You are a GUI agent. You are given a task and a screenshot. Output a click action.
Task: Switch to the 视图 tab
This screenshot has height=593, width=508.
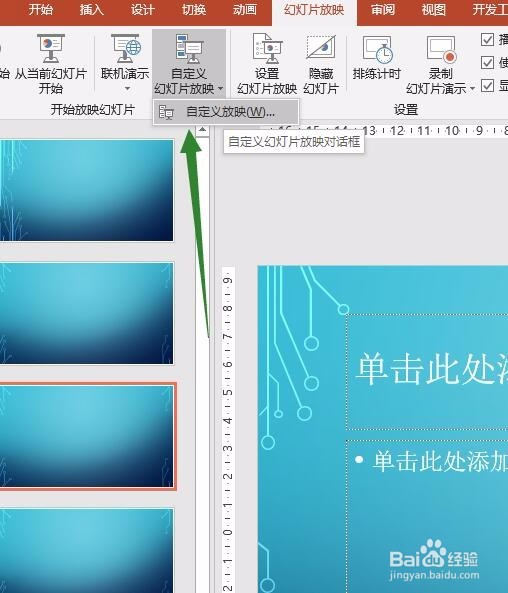click(433, 10)
